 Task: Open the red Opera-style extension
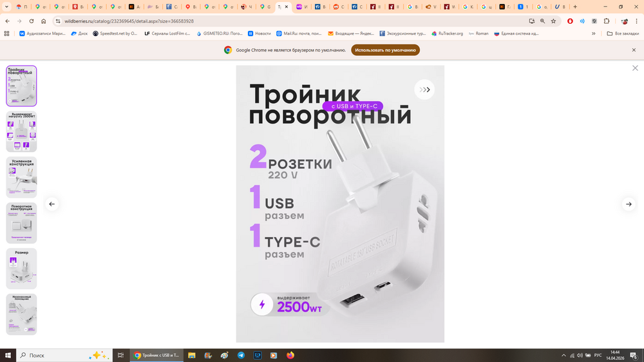(570, 21)
